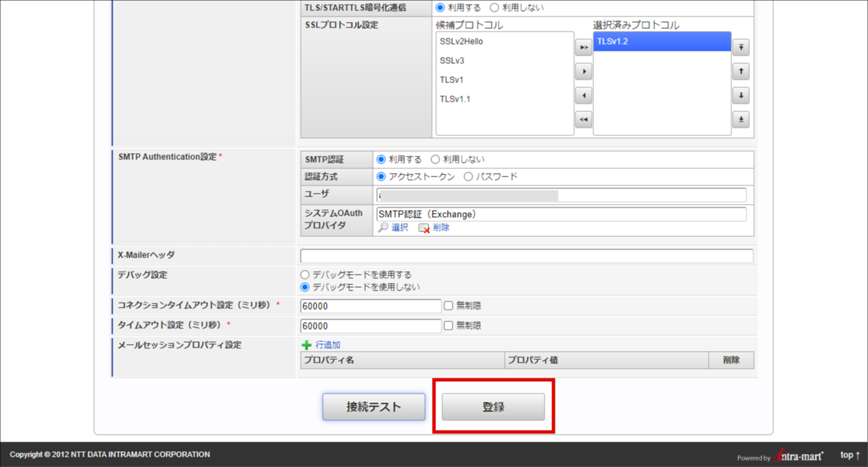Select TLS/STARTTLS 利用しない radio
868x467 pixels.
494,8
